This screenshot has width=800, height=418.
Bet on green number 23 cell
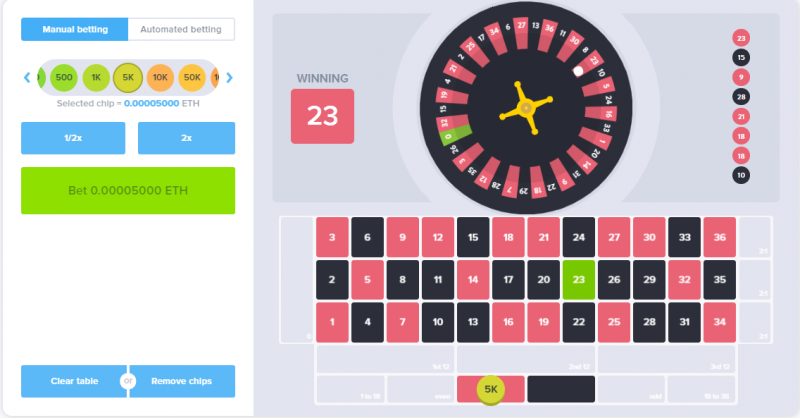click(x=579, y=280)
